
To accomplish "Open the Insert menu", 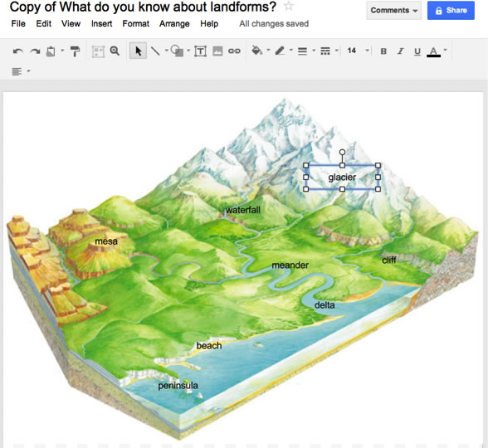I will click(101, 23).
